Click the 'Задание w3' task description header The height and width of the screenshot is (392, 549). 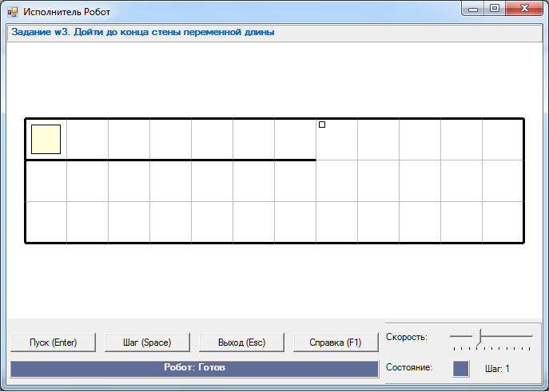pyautogui.click(x=143, y=33)
